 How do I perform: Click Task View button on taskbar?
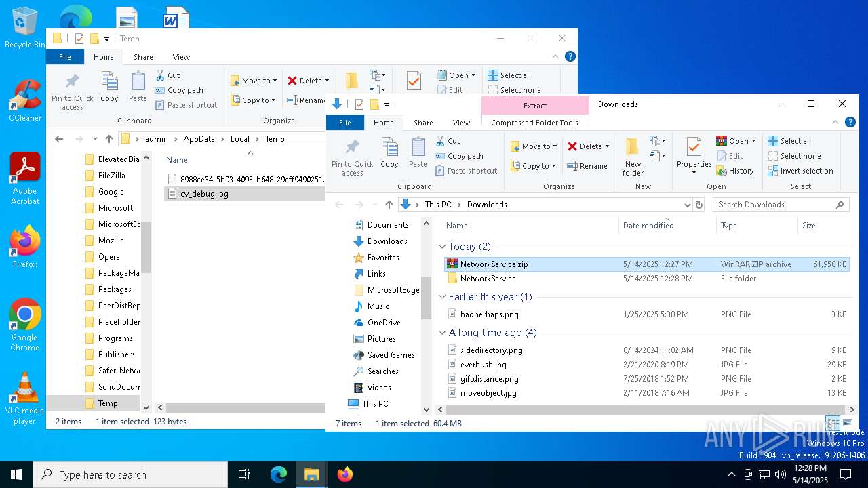click(245, 474)
